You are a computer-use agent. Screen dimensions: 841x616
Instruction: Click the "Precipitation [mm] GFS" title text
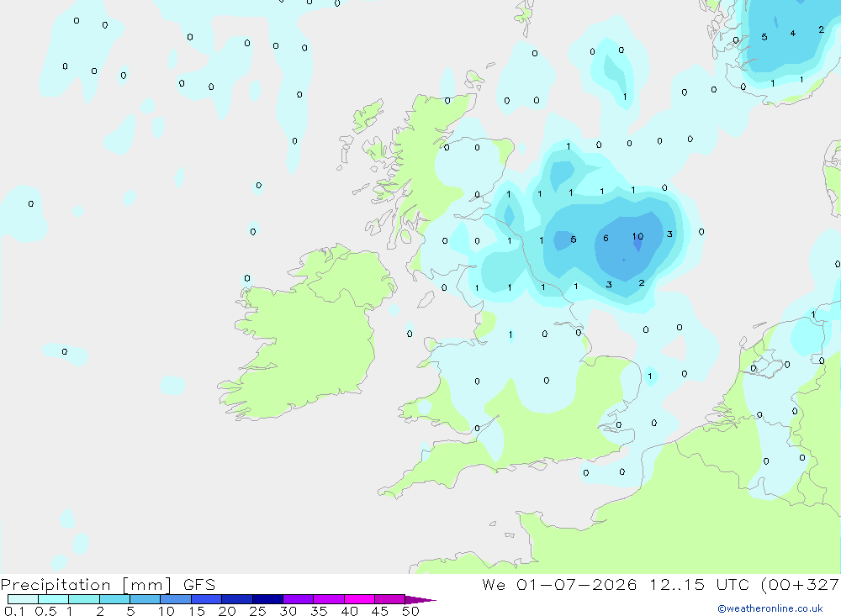pyautogui.click(x=108, y=585)
